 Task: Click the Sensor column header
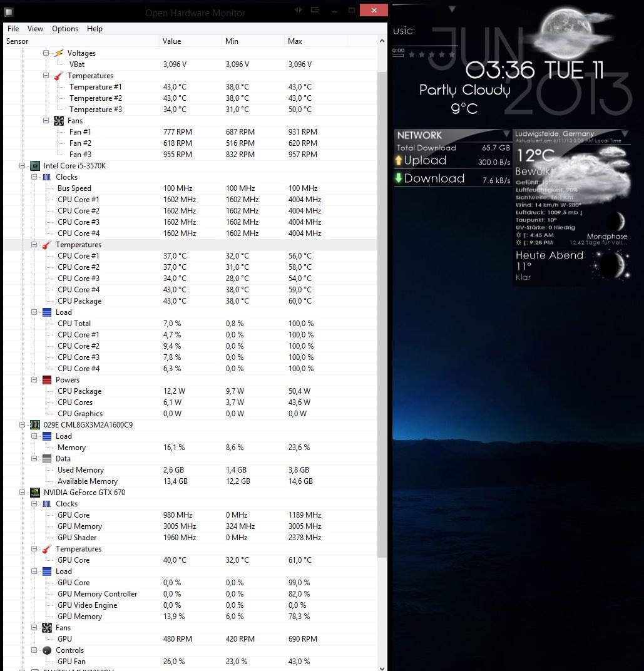click(81, 41)
